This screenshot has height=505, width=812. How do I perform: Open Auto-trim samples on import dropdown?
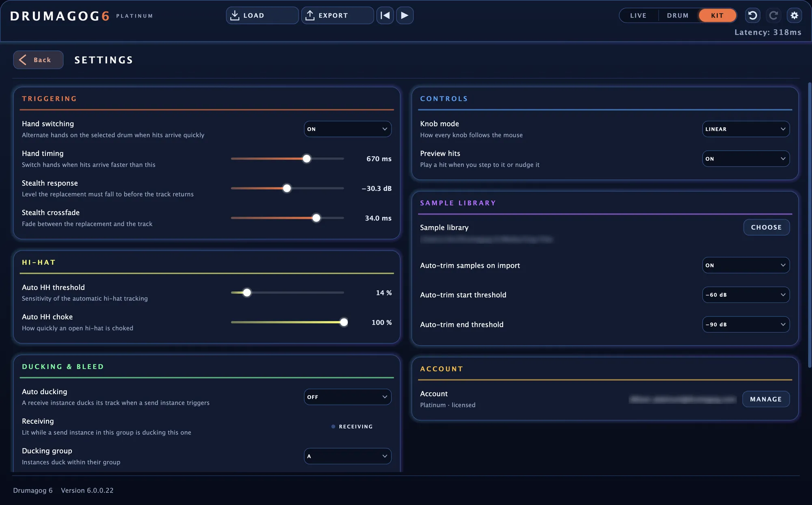(746, 265)
